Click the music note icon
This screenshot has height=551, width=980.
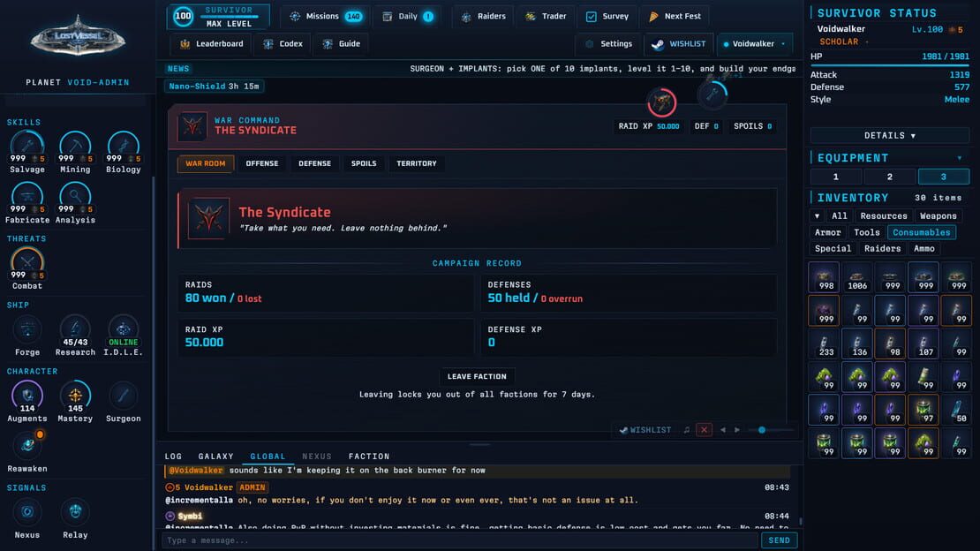pos(687,430)
